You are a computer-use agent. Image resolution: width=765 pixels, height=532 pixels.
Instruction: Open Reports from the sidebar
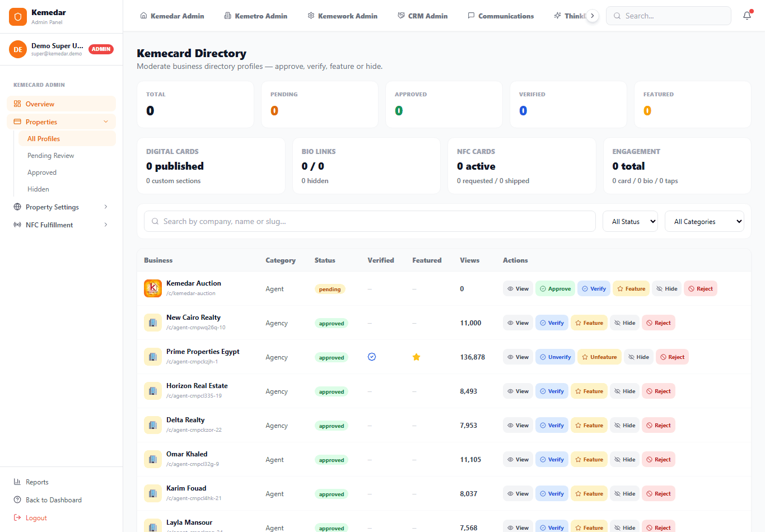coord(37,482)
